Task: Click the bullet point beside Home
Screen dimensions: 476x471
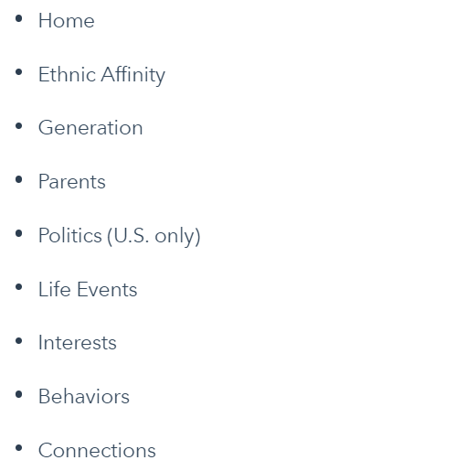Action: pos(18,18)
